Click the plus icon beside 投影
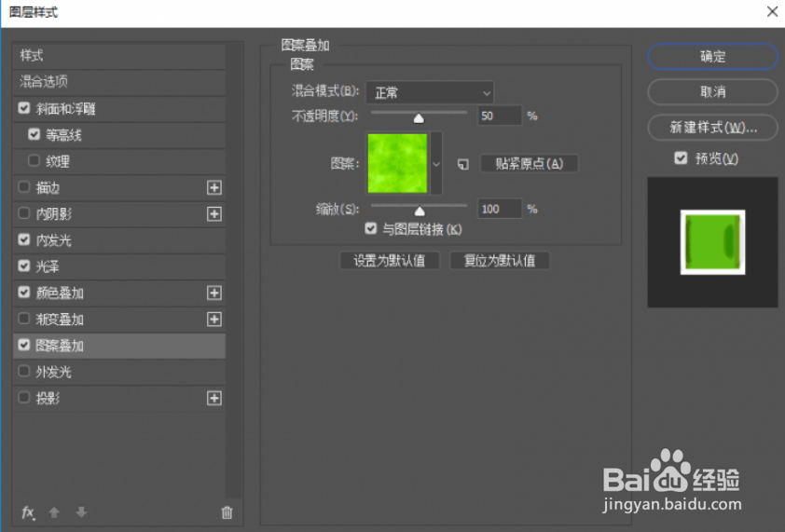The image size is (785, 532). pos(214,399)
